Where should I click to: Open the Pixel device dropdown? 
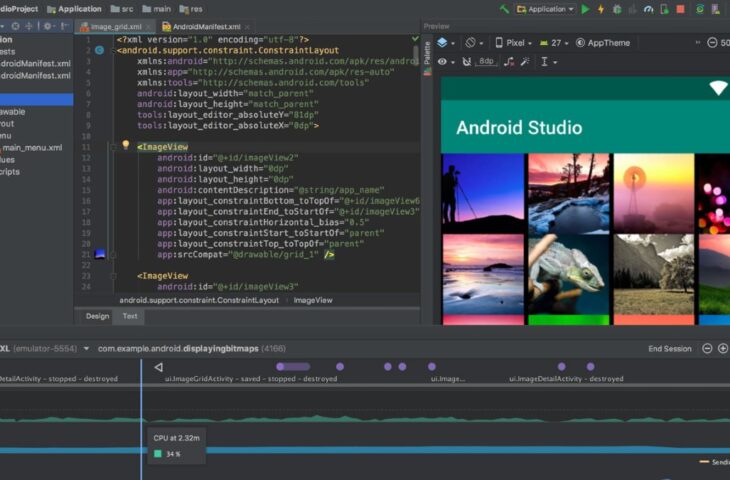(x=513, y=43)
